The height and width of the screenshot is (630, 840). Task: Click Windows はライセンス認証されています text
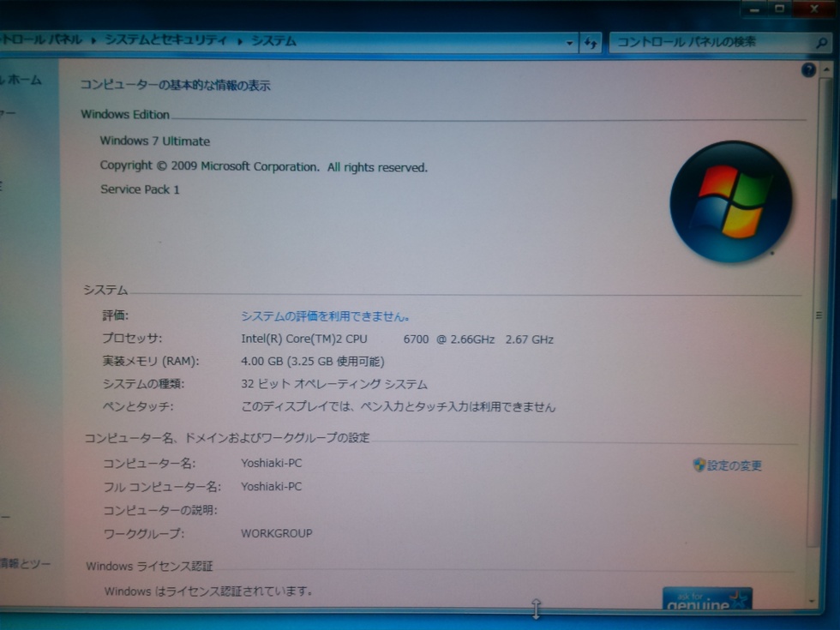click(208, 591)
